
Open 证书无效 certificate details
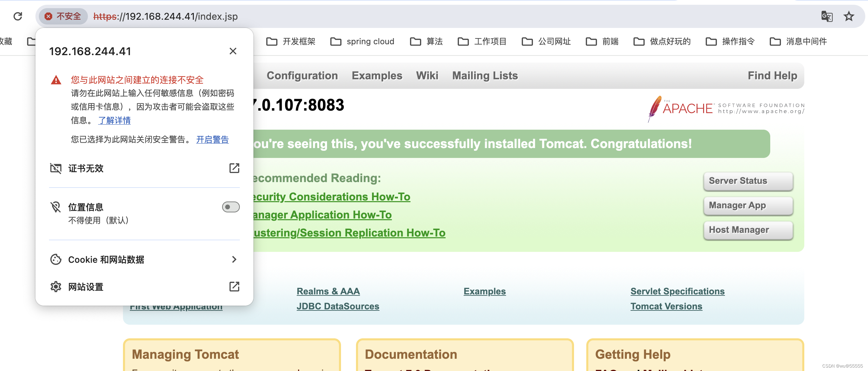(144, 168)
